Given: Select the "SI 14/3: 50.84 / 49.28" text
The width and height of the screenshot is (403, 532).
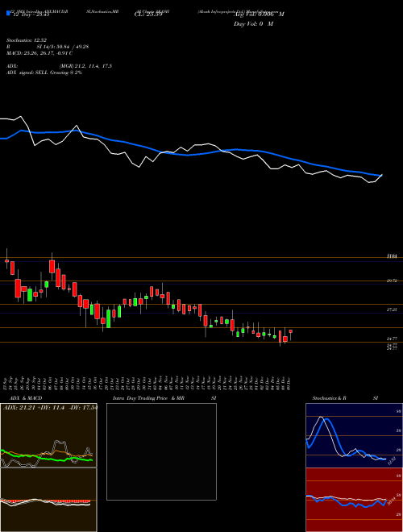Looking at the screenshot, I should pyautogui.click(x=63, y=47).
